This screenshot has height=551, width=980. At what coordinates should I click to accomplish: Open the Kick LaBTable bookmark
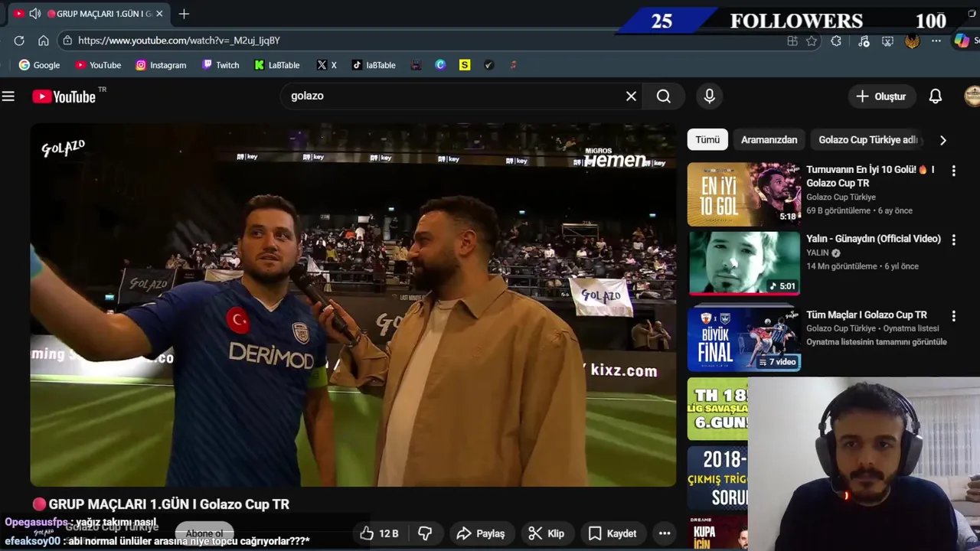pyautogui.click(x=277, y=65)
